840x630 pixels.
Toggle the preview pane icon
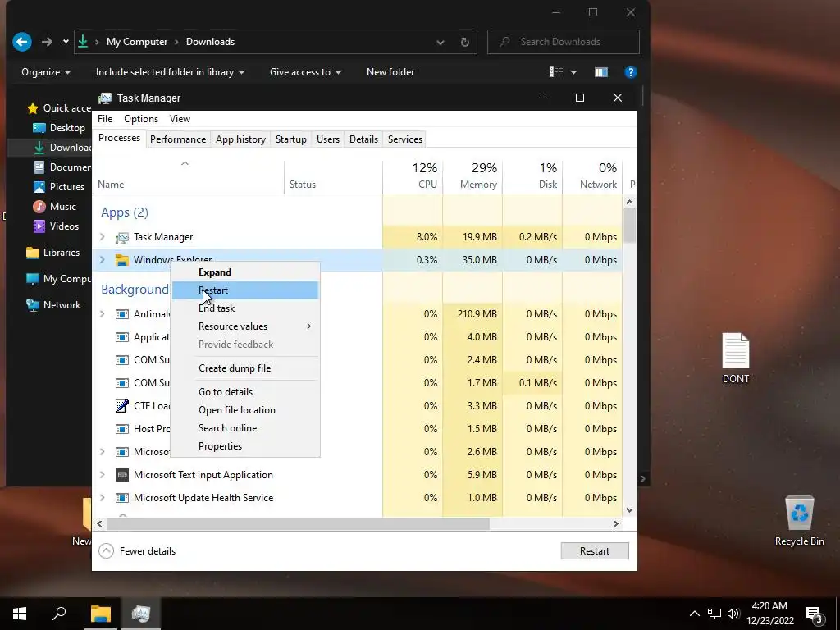coord(601,72)
